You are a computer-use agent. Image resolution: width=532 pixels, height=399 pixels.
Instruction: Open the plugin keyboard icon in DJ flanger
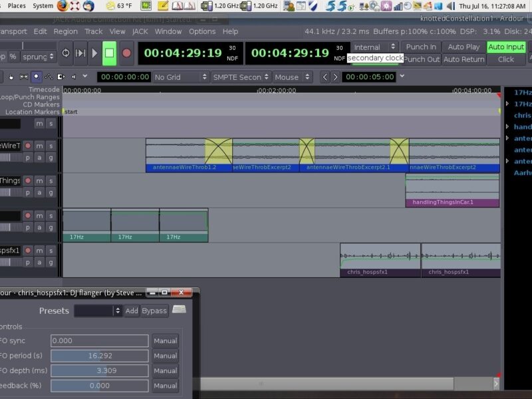(179, 310)
